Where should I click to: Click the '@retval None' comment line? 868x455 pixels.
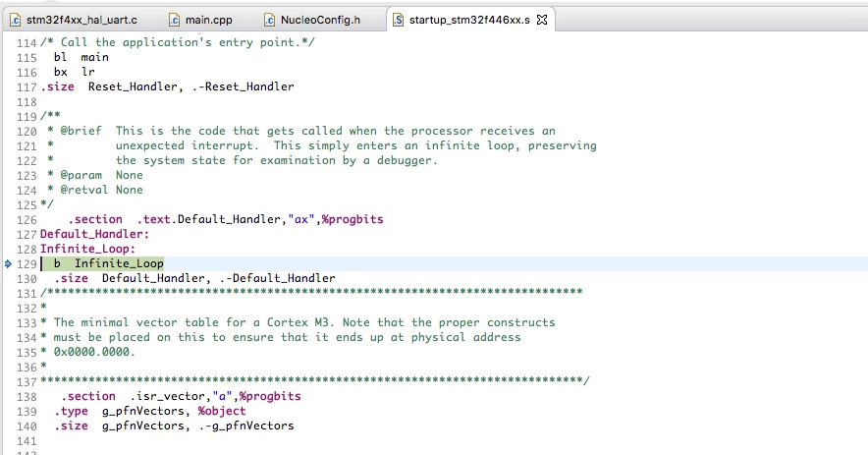click(x=94, y=190)
